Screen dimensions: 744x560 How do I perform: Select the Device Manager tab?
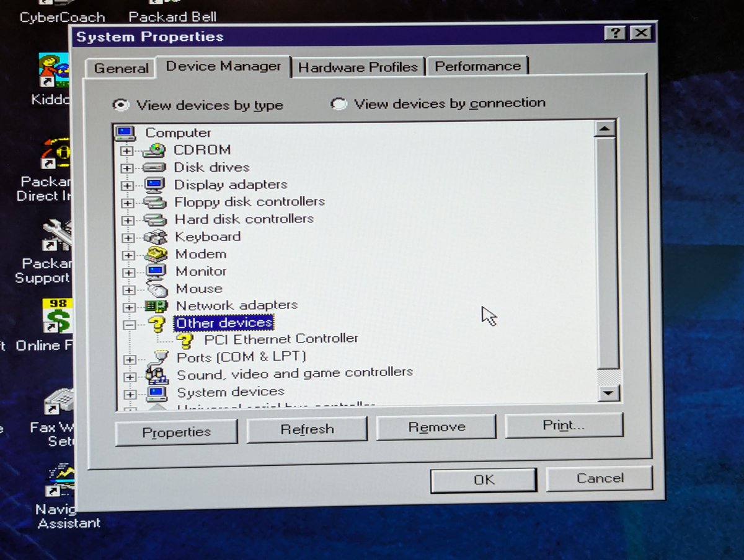tap(224, 66)
